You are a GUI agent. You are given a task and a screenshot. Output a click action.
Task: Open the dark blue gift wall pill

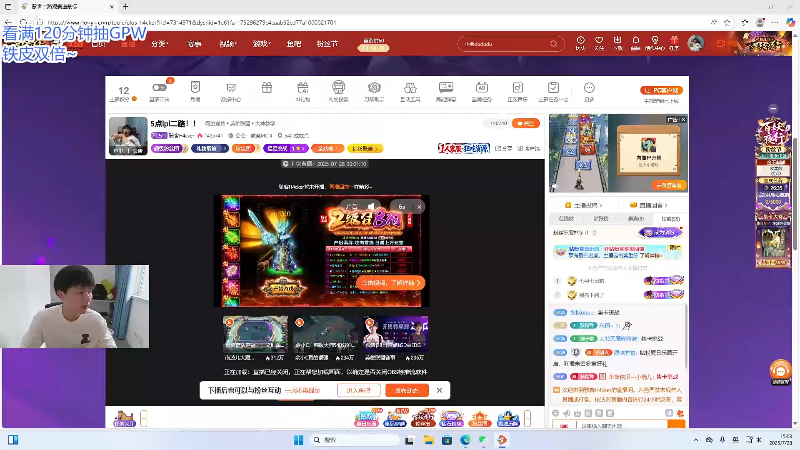click(x=209, y=148)
